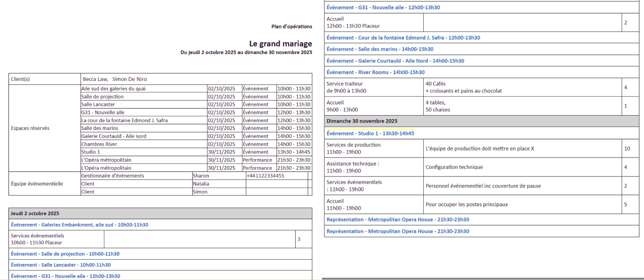Open the Galeries Embankment, aile sud event link
Image resolution: width=644 pixels, height=280 pixels.
pos(79,225)
